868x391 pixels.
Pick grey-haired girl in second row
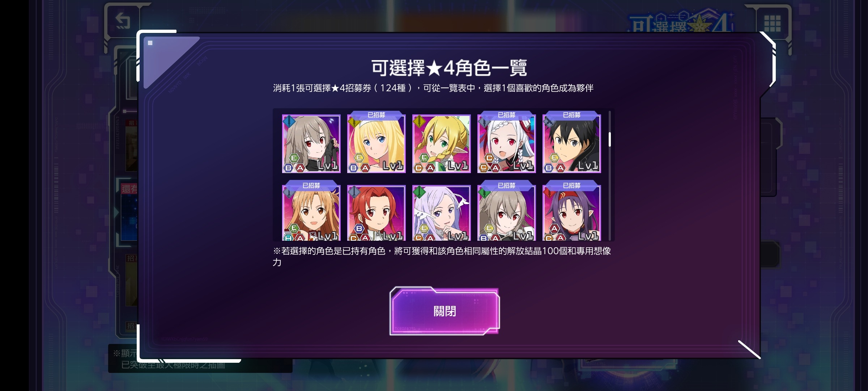click(x=506, y=213)
